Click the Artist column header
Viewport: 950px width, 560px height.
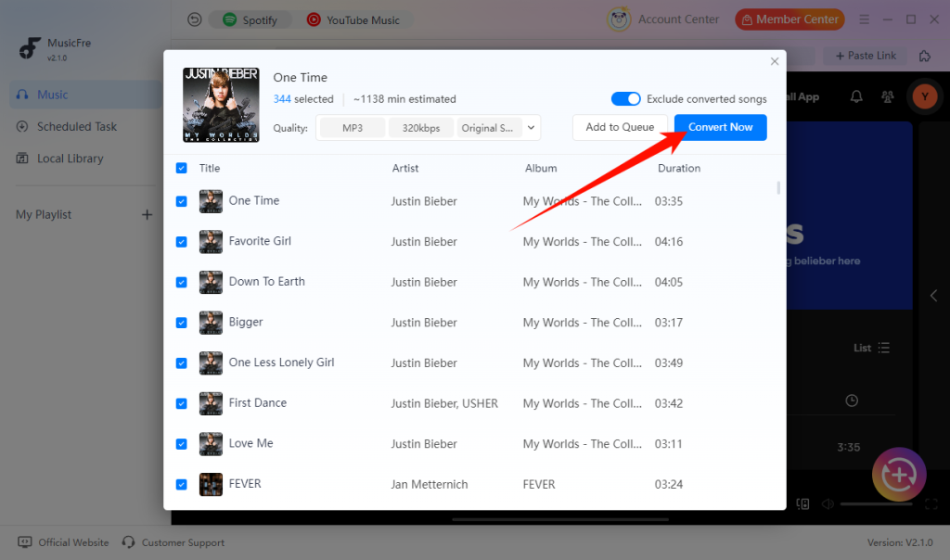click(x=404, y=169)
